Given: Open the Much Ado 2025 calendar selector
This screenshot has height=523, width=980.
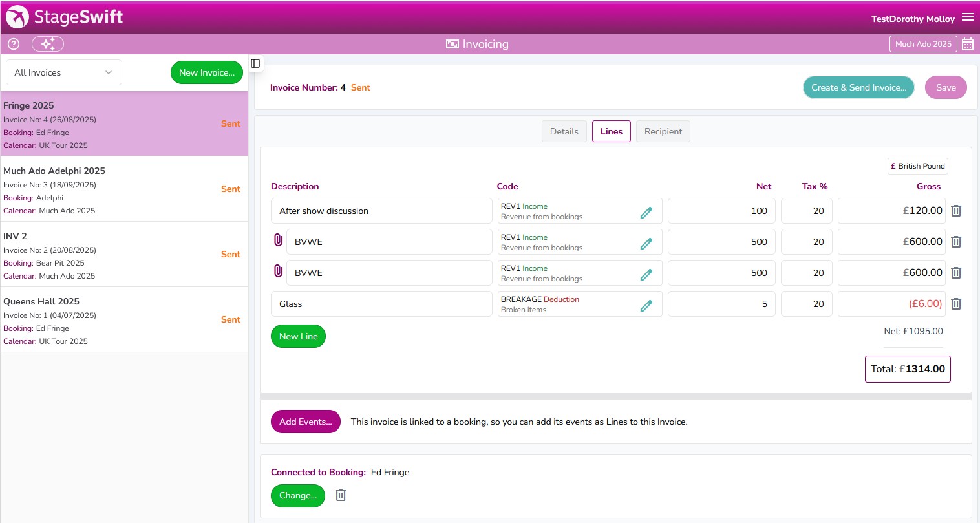Looking at the screenshot, I should (923, 44).
